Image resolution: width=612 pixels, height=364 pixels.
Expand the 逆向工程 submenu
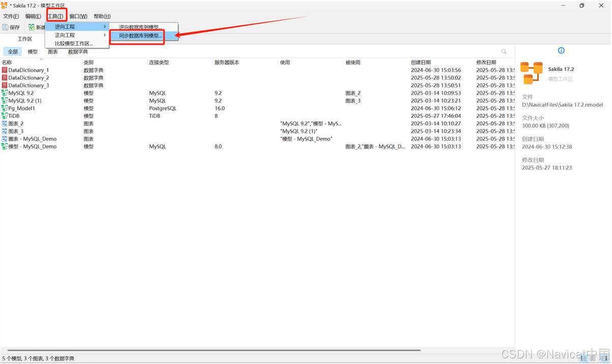tap(77, 26)
